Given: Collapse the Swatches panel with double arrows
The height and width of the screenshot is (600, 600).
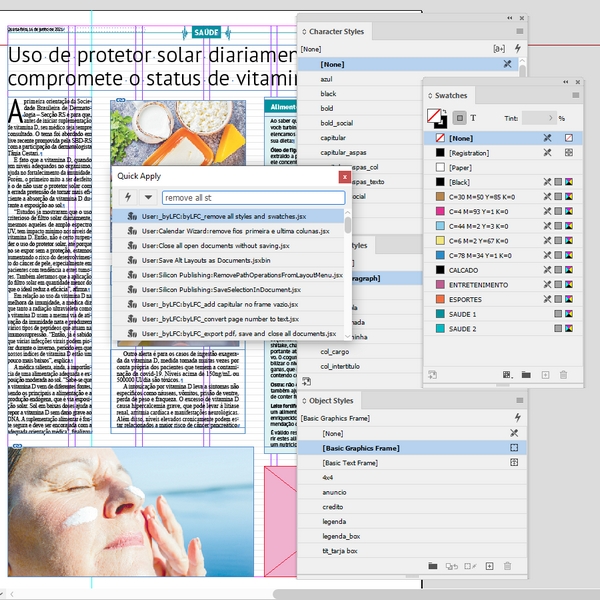Looking at the screenshot, I should click(566, 82).
